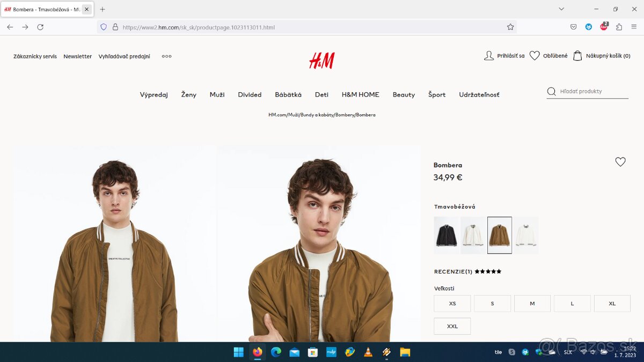Go to the H&M logo homepage

coord(322,61)
